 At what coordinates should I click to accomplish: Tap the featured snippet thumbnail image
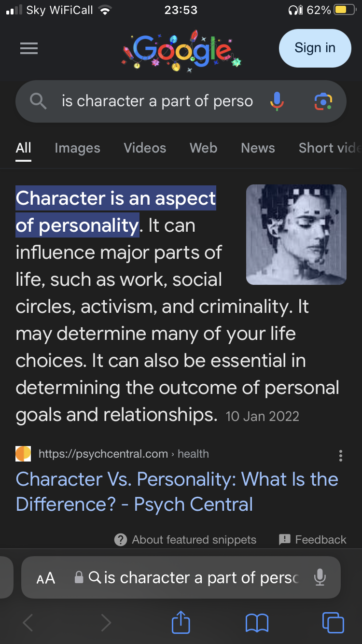(x=296, y=235)
